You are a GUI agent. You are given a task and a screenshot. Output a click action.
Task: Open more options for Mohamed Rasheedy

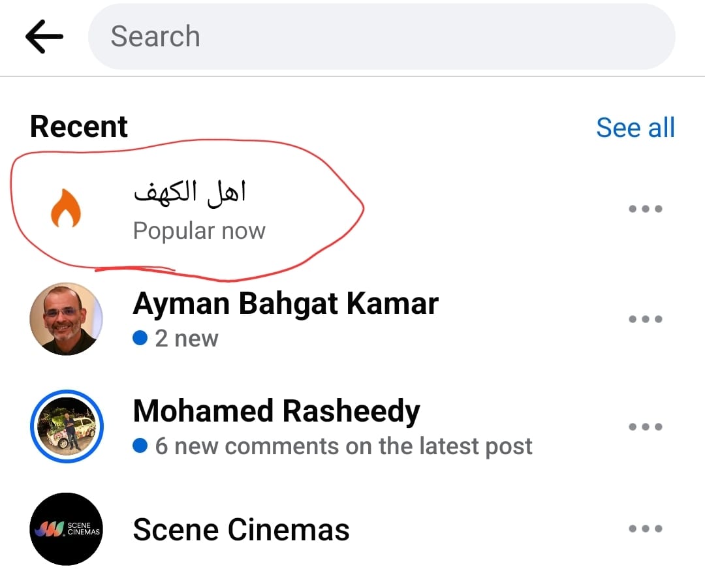click(645, 427)
